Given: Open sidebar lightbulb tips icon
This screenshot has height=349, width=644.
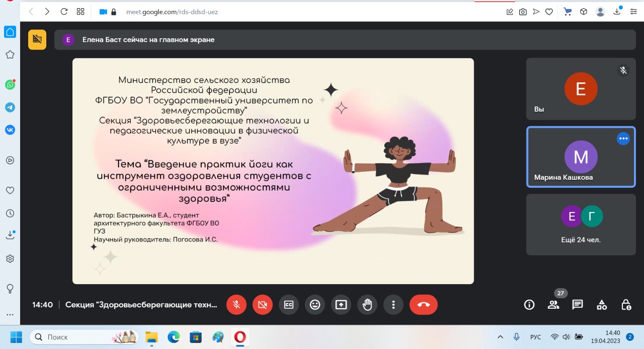Looking at the screenshot, I should coord(10,289).
